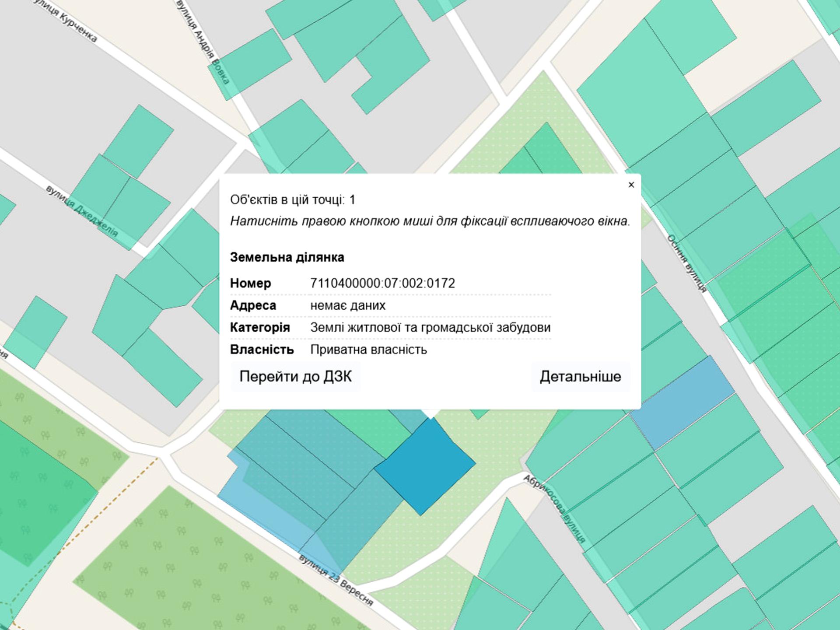
Task: Click the 'Абрикосова вулиця' street label
Action: point(554,509)
